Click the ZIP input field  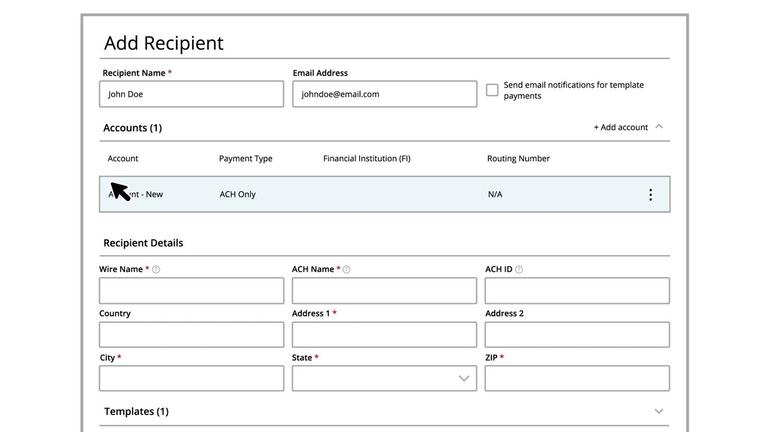(x=577, y=378)
